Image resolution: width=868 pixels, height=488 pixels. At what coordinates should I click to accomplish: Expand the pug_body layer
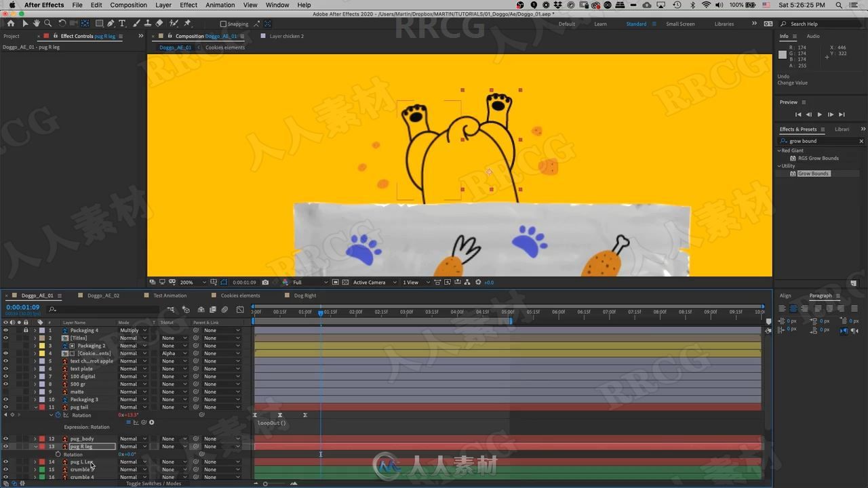35,439
